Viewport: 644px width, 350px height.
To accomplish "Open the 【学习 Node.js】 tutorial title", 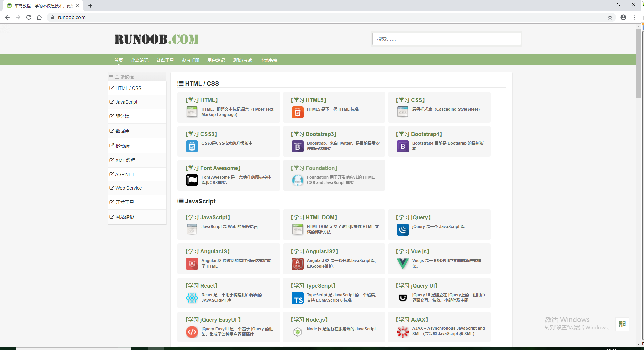I will click(309, 320).
